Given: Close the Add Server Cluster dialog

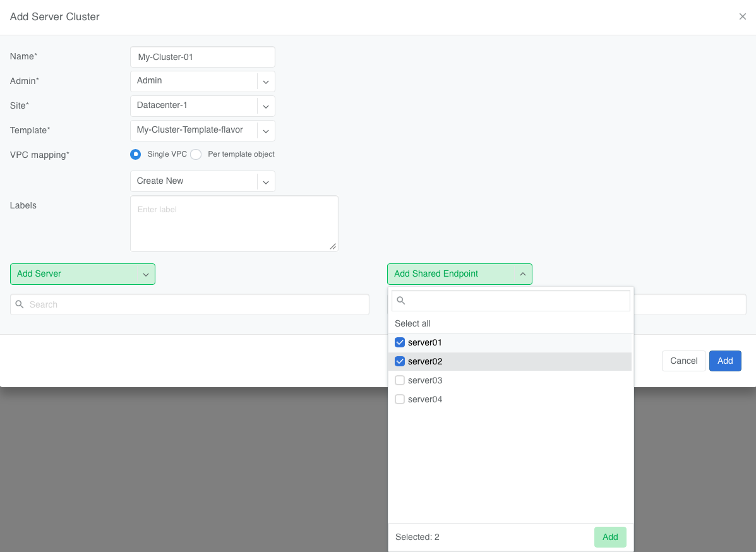Looking at the screenshot, I should 743,16.
